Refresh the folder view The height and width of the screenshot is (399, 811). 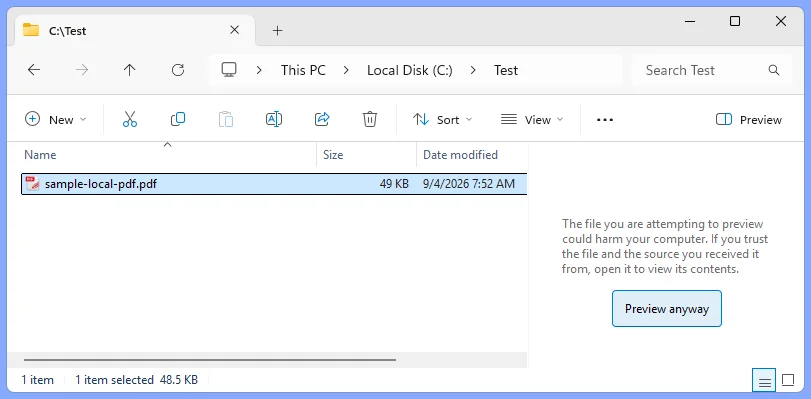point(178,70)
